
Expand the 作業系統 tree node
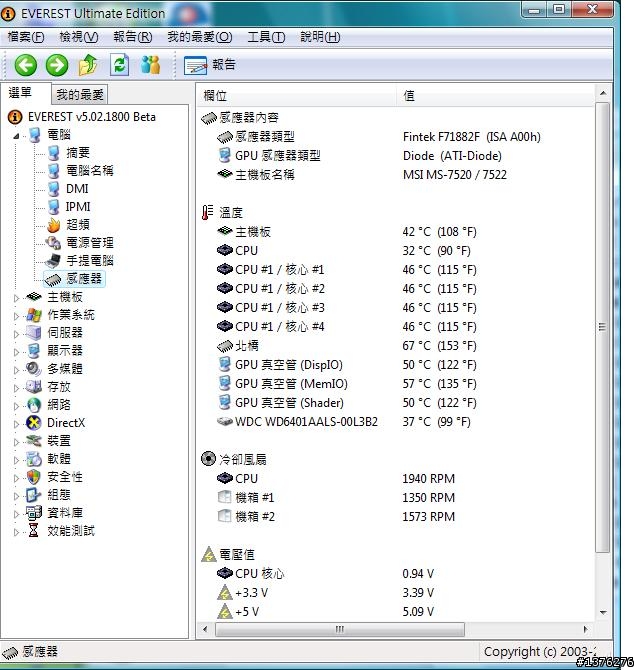[x=16, y=316]
